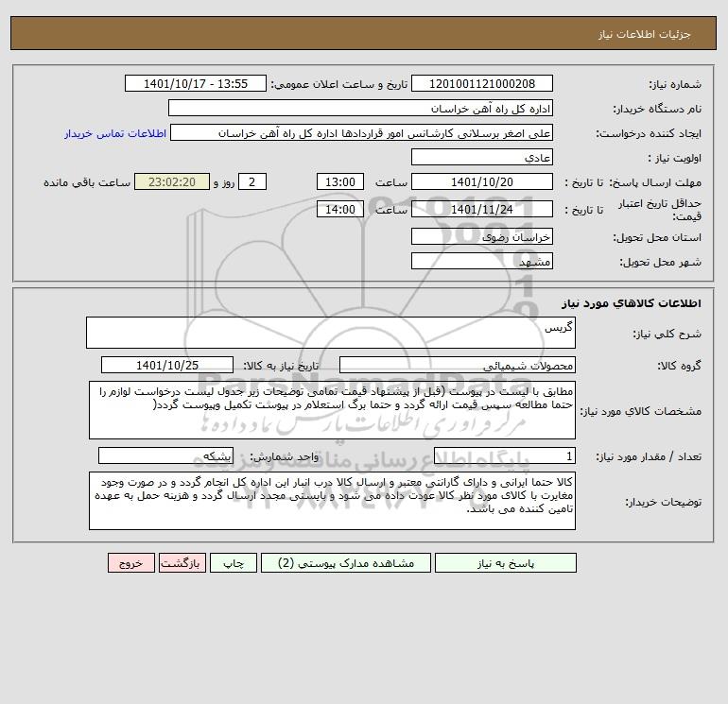Click the label اولویت نیاز
The width and height of the screenshot is (728, 704).
tap(675, 158)
